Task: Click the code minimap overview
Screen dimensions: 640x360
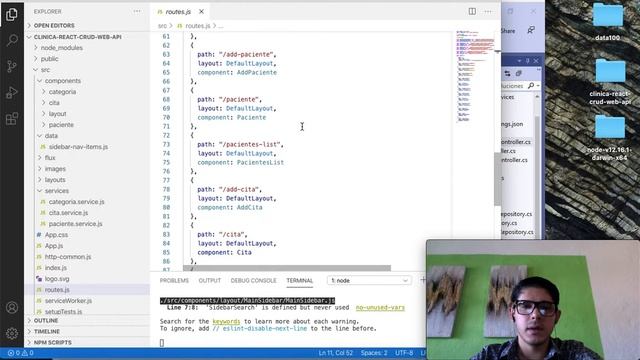Action: (475, 76)
